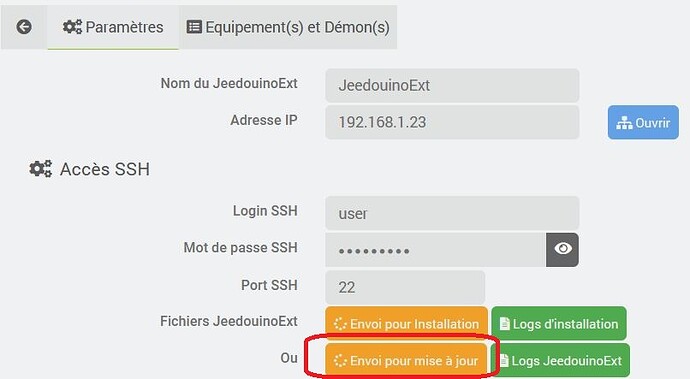690x379 pixels.
Task: Click the gears icon beside Accès SSH
Action: (x=40, y=169)
